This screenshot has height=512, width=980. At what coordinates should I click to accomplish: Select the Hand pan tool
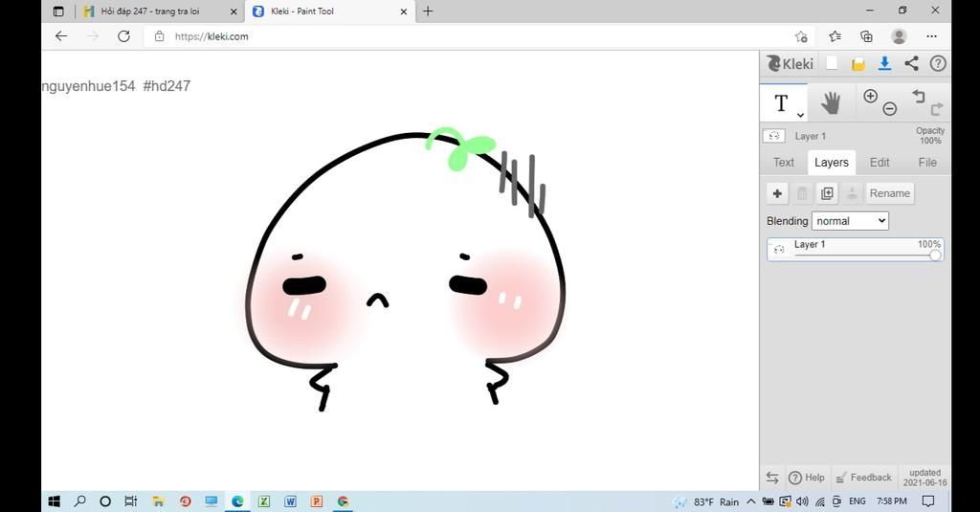pos(831,103)
